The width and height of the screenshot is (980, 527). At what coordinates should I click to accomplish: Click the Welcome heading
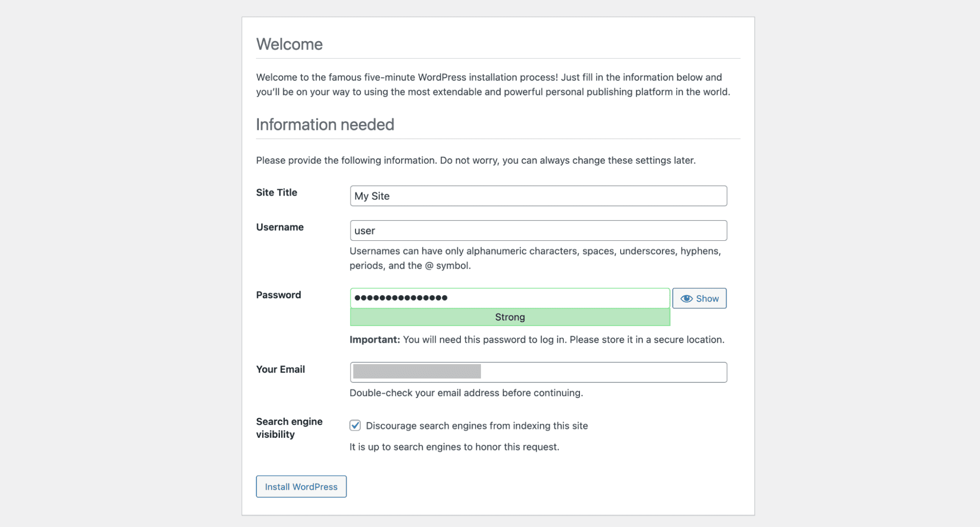coord(289,44)
